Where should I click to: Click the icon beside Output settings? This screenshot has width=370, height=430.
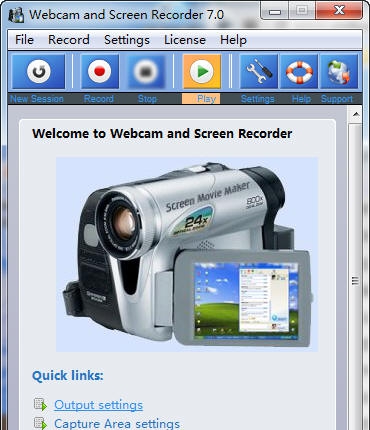pos(41,405)
